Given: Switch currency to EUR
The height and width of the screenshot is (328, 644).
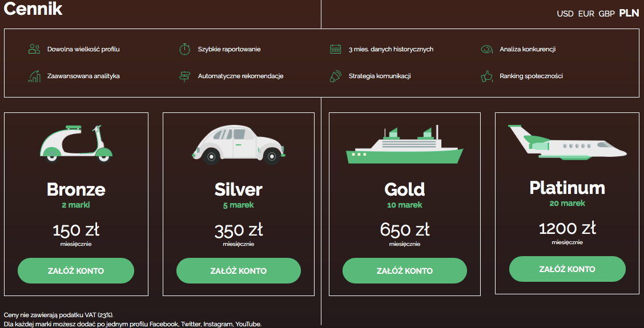Looking at the screenshot, I should click(x=586, y=14).
